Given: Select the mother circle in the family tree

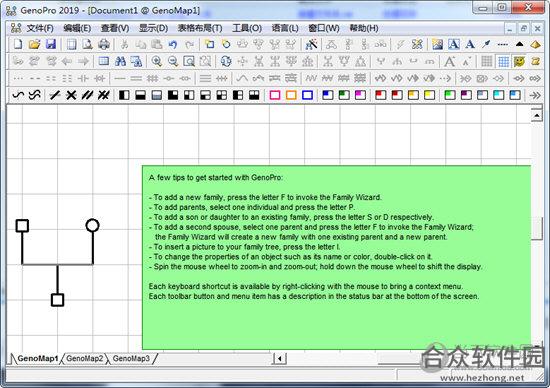Looking at the screenshot, I should point(93,225).
